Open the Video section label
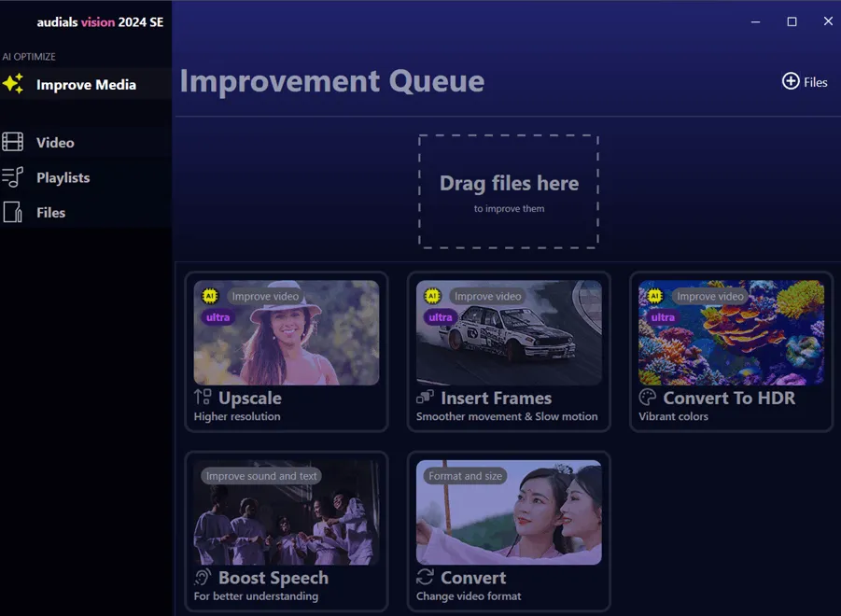The width and height of the screenshot is (841, 616). (x=55, y=143)
